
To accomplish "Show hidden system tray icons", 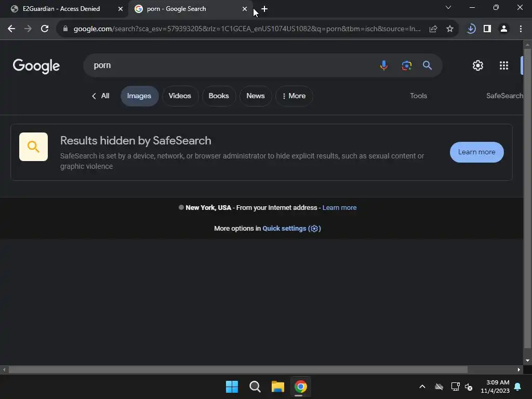I will (x=422, y=387).
